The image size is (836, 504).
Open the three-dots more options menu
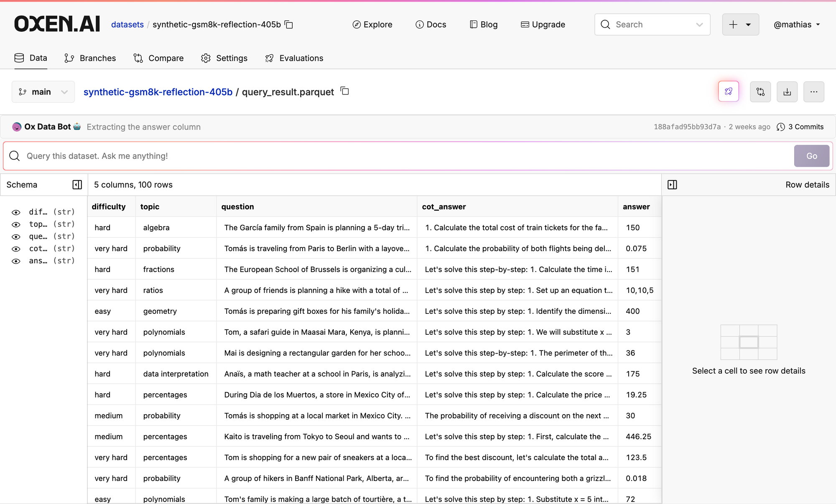click(813, 92)
